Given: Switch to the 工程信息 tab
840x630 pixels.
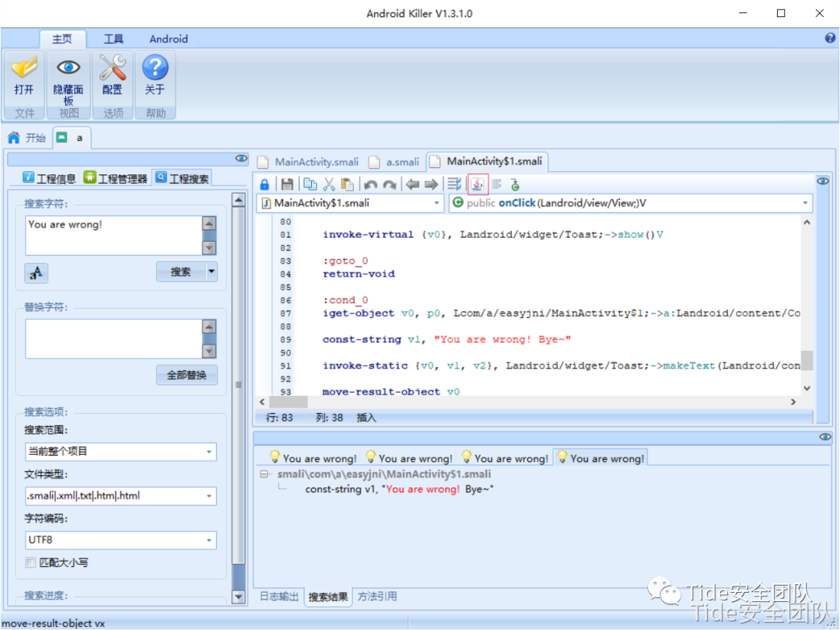Looking at the screenshot, I should 50,178.
